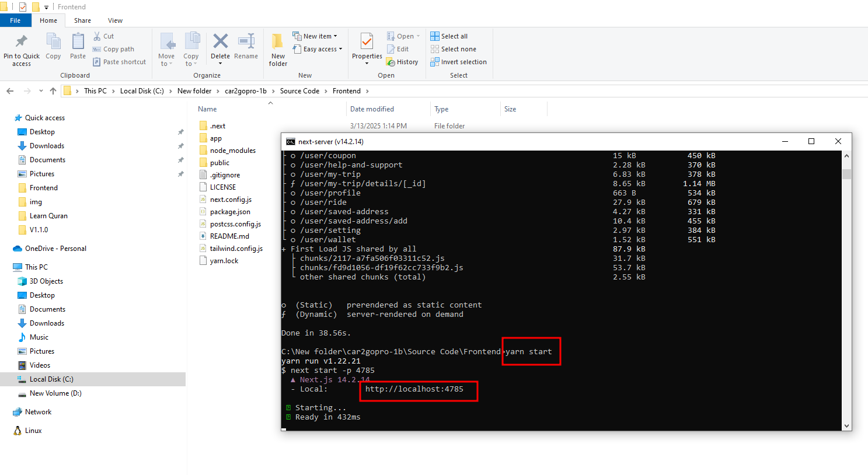Image resolution: width=868 pixels, height=475 pixels.
Task: Select the node_modules folder
Action: (233, 151)
